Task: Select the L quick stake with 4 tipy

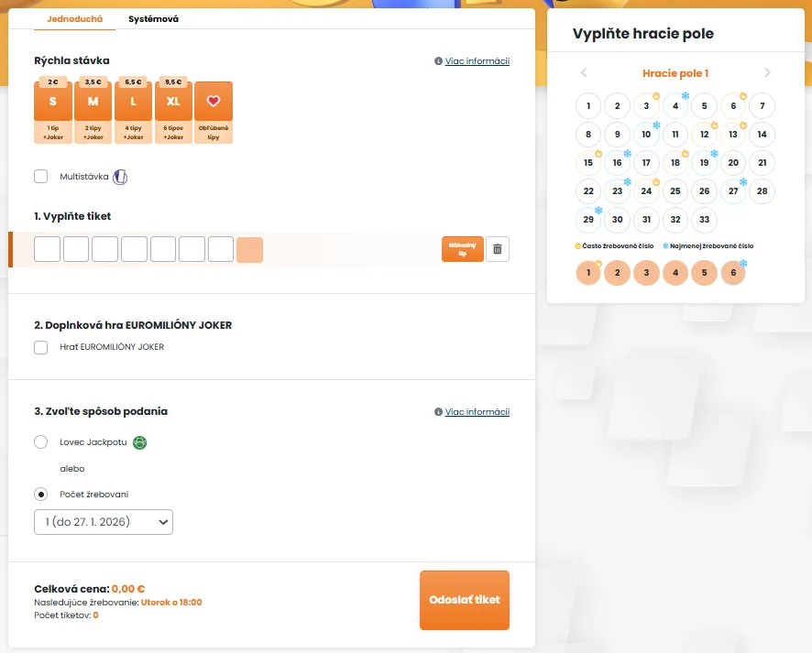Action: [133, 101]
